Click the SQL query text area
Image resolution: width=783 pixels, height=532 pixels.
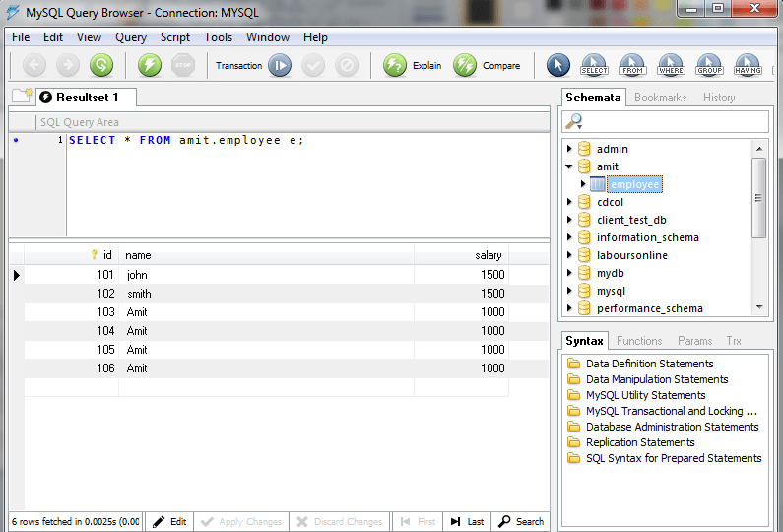[308, 185]
